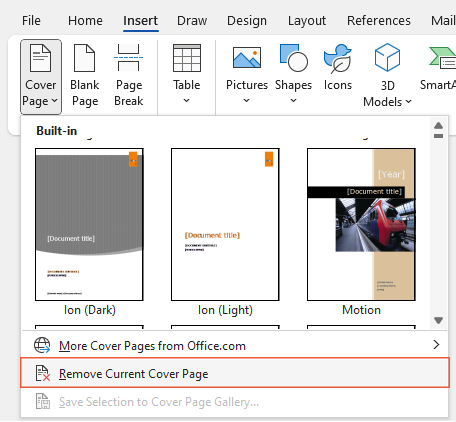
Task: Click the Ion (Light) label text
Action: (x=225, y=310)
